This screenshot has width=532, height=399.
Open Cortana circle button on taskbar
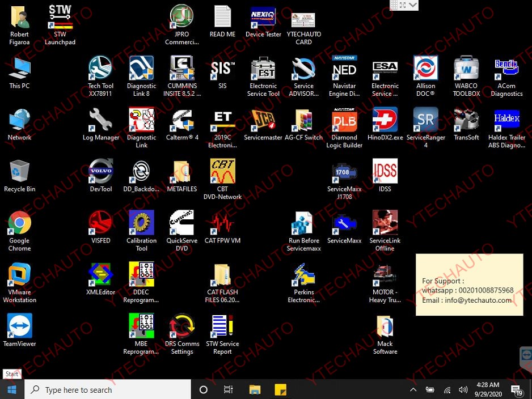[x=204, y=389]
